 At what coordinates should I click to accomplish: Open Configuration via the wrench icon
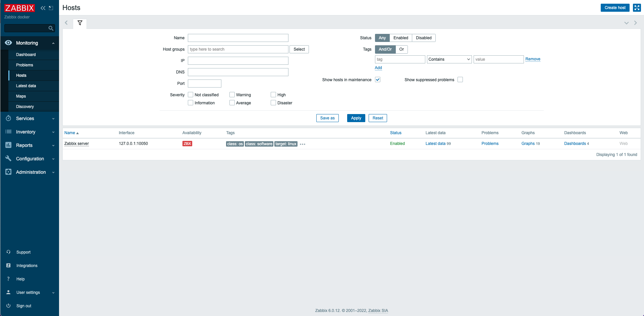[8, 158]
